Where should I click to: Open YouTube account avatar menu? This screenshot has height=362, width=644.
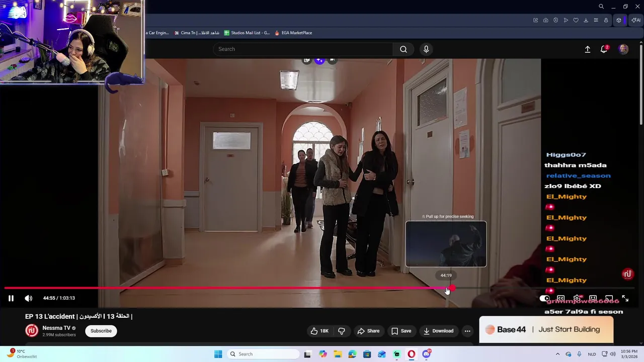(x=623, y=49)
